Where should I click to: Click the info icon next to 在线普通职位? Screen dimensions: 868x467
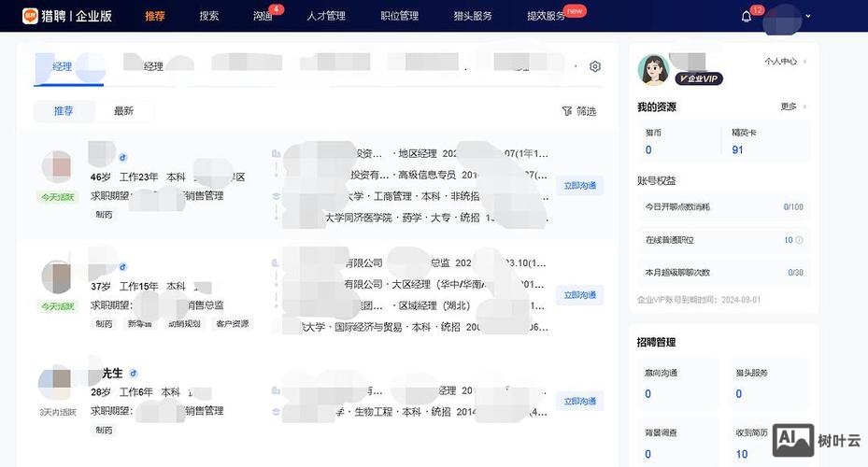coord(799,240)
